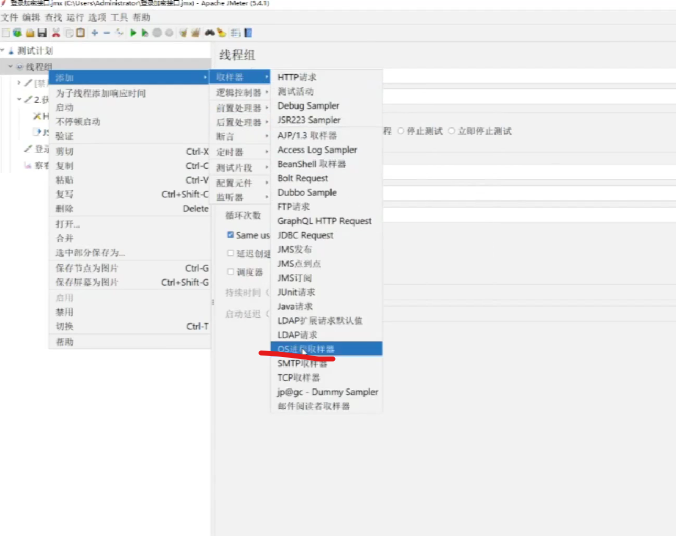The height and width of the screenshot is (536, 676).
Task: Expand the 前置处理器 submenu
Action: click(240, 108)
